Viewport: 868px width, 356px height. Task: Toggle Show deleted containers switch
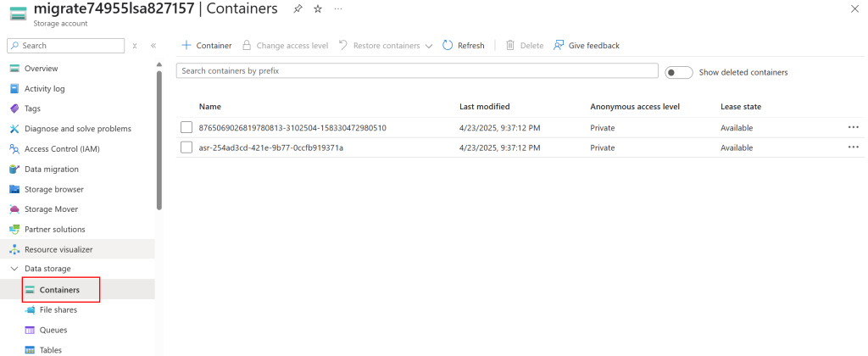679,73
